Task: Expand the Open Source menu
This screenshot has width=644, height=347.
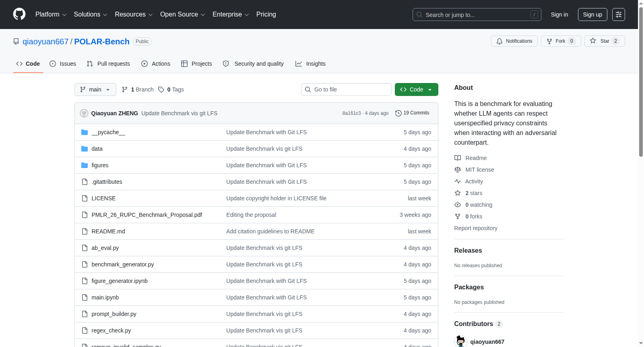Action: (183, 15)
